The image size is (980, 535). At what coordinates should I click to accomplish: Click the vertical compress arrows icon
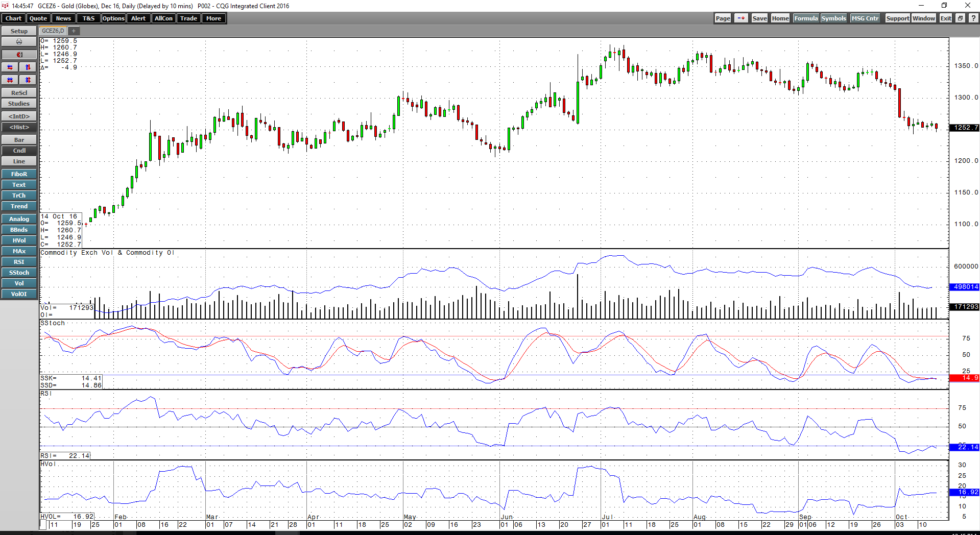point(28,80)
